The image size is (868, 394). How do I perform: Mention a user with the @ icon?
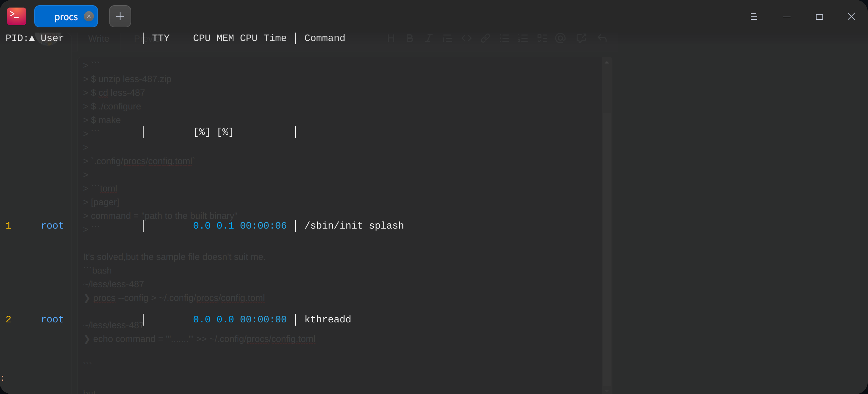560,38
